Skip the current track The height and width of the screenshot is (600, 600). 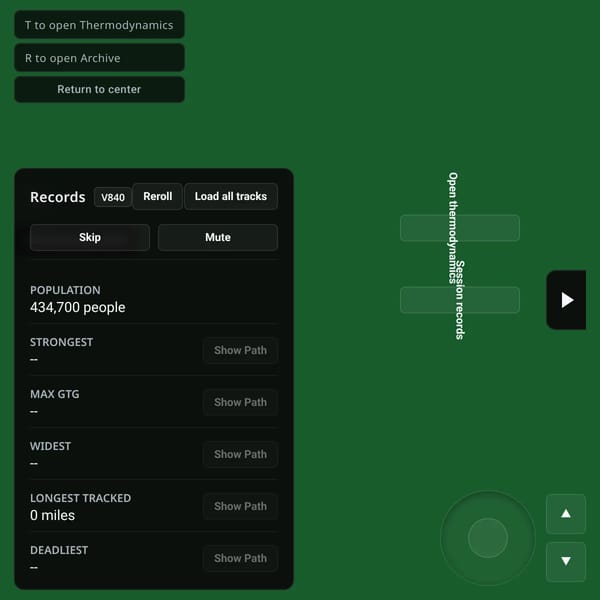[90, 237]
